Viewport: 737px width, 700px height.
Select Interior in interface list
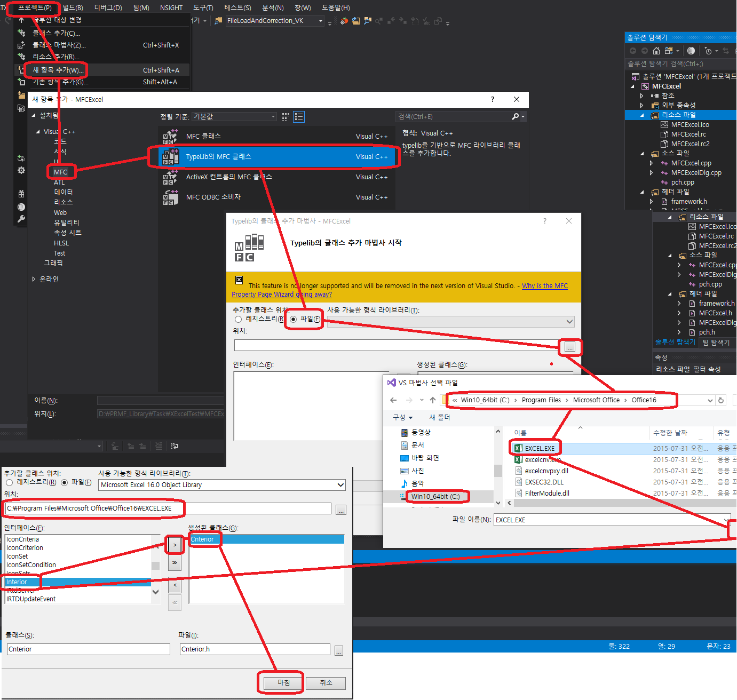pyautogui.click(x=77, y=582)
